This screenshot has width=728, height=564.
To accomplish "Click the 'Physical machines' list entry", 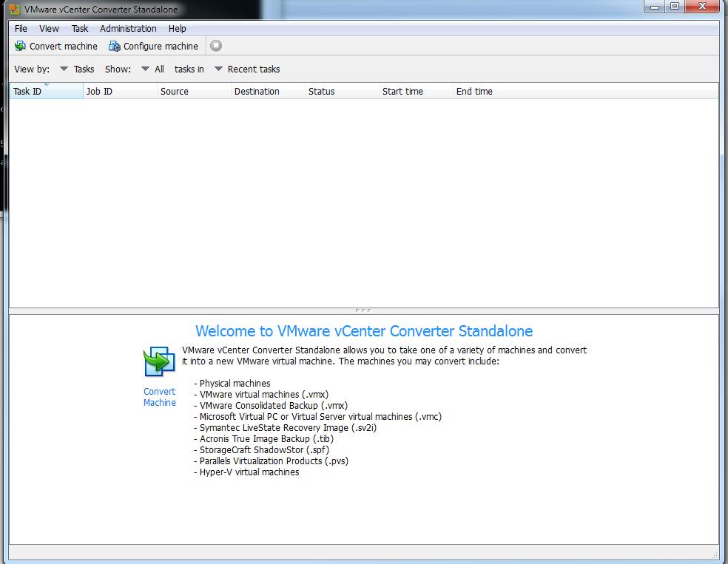I will click(x=232, y=383).
